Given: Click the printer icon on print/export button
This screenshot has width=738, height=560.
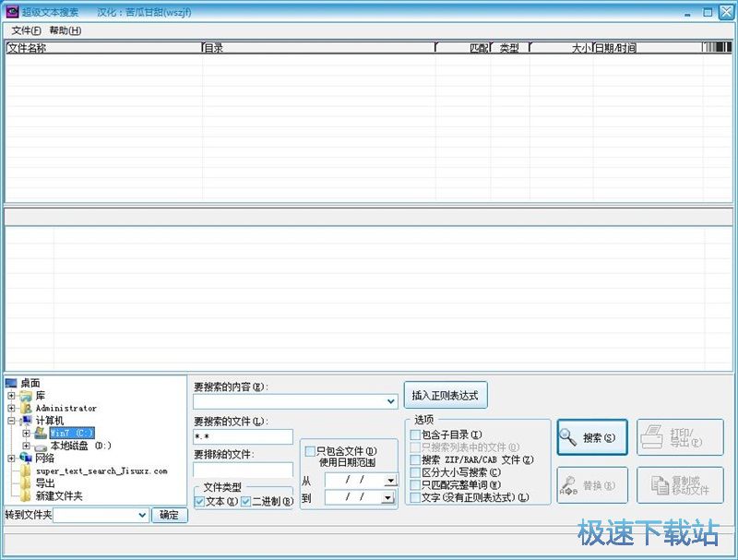Looking at the screenshot, I should tap(652, 436).
